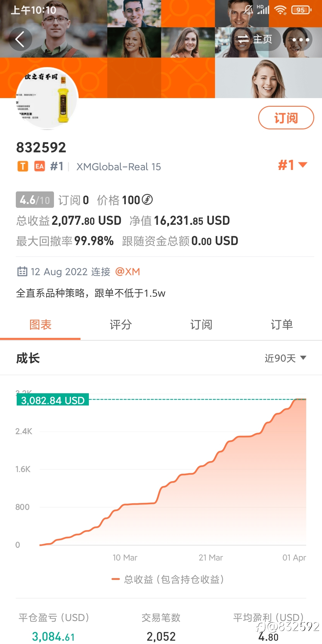Tap the 主页 switch icon
Viewport: 322px width, 644px height.
243,39
